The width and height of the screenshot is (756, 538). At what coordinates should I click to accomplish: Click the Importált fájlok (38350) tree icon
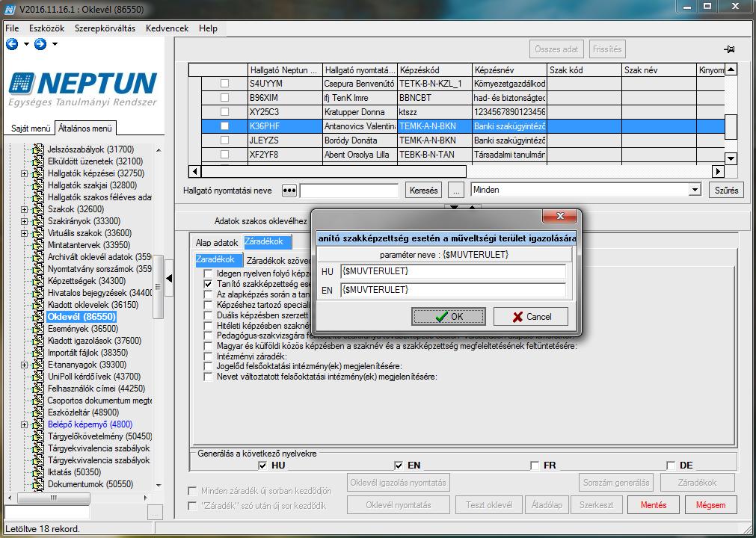point(38,353)
